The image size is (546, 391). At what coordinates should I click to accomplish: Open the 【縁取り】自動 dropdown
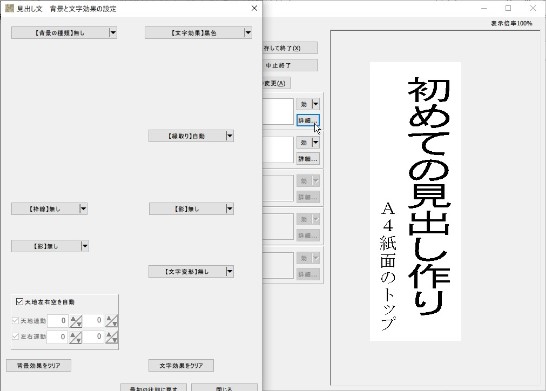[191, 136]
